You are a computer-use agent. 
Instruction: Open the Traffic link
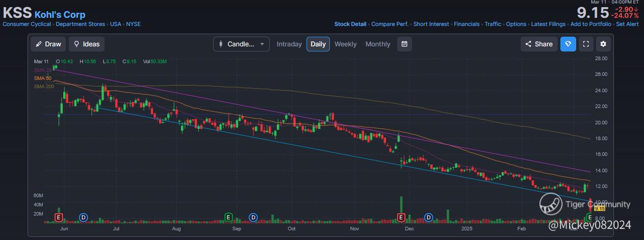493,24
